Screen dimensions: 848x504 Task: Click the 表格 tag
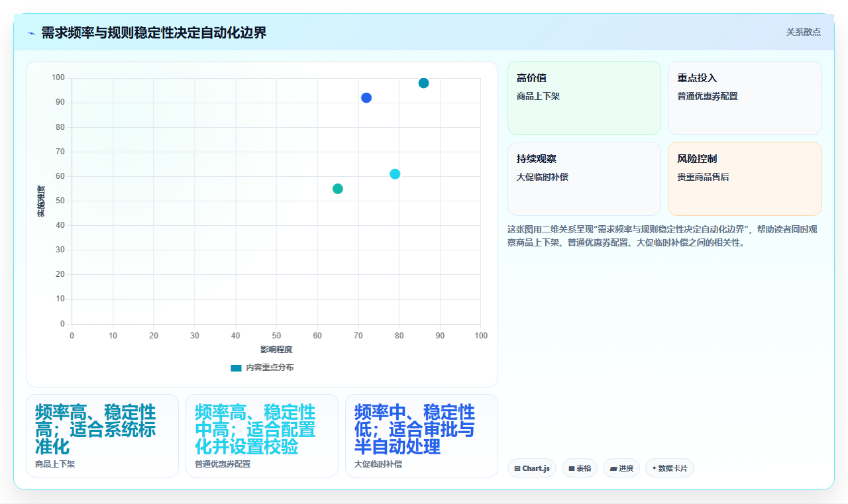click(x=580, y=468)
